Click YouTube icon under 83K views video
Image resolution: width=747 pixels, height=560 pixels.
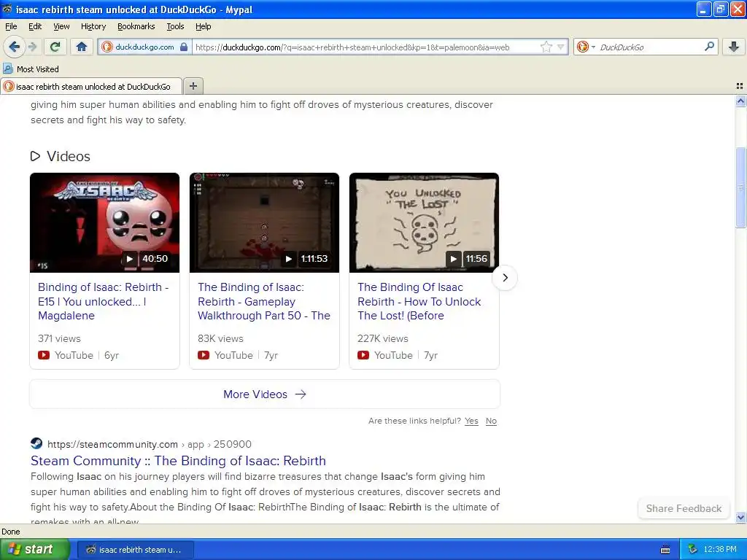point(204,355)
